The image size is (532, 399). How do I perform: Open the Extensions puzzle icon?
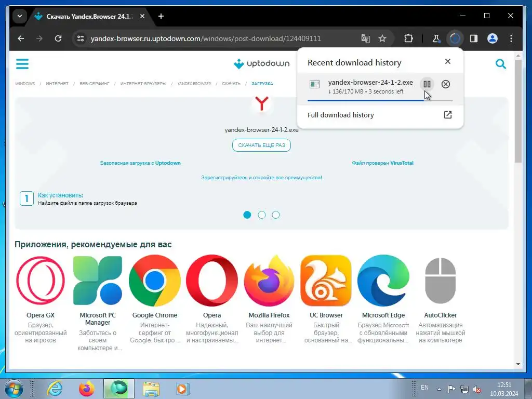[408, 38]
